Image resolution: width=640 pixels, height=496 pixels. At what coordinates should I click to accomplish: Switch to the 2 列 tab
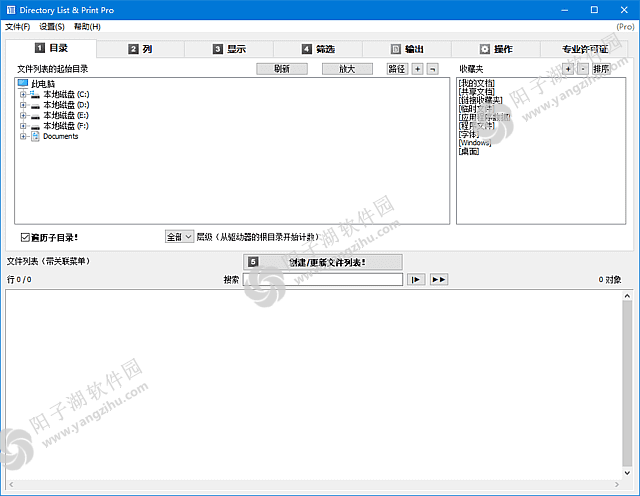pyautogui.click(x=140, y=49)
